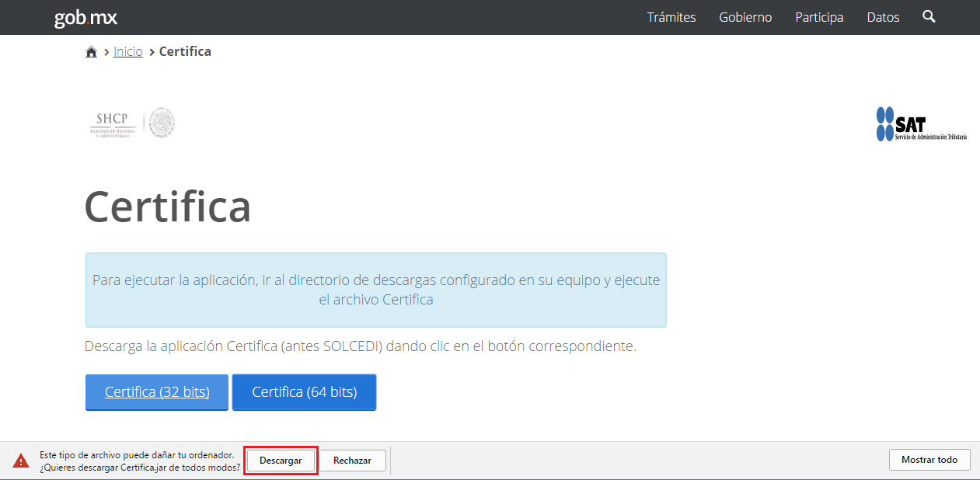Click the gob.mx logo
The image size is (980, 480).
(85, 17)
